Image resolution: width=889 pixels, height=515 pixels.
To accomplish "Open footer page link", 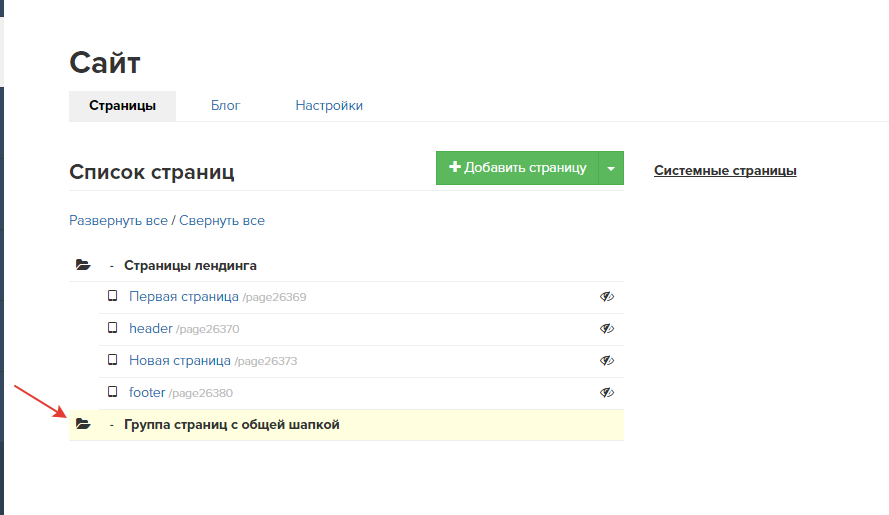I will (x=147, y=392).
